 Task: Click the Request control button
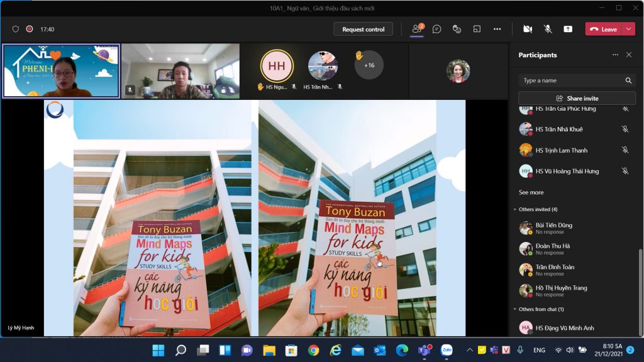pyautogui.click(x=363, y=29)
